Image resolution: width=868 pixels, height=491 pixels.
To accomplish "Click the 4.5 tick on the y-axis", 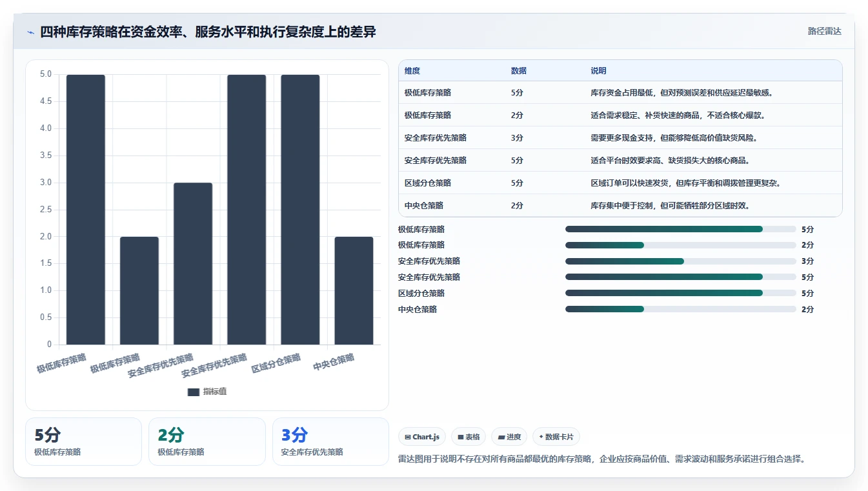I will (x=45, y=101).
